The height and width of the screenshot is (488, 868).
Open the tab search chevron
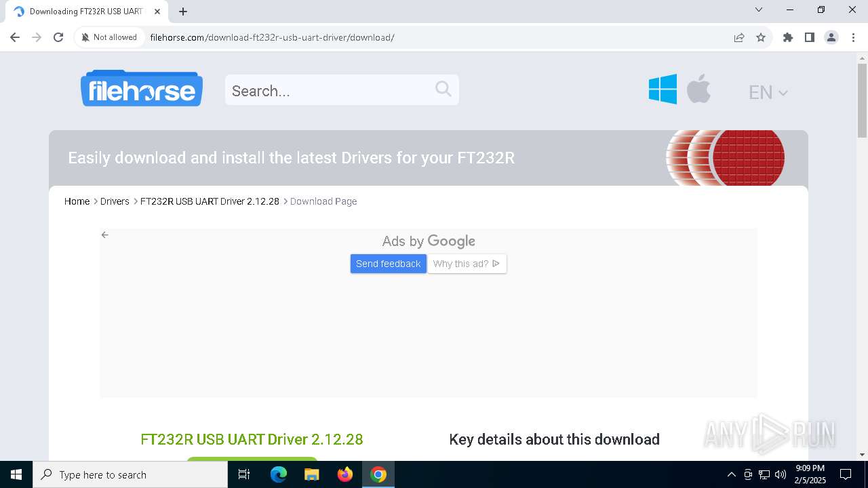click(x=759, y=9)
